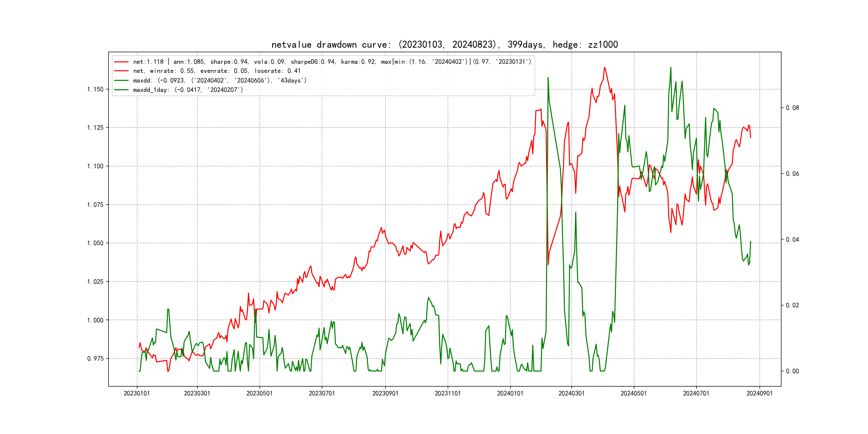
Task: Click the green swatch beside maxdd legend entry
Action: [121, 81]
